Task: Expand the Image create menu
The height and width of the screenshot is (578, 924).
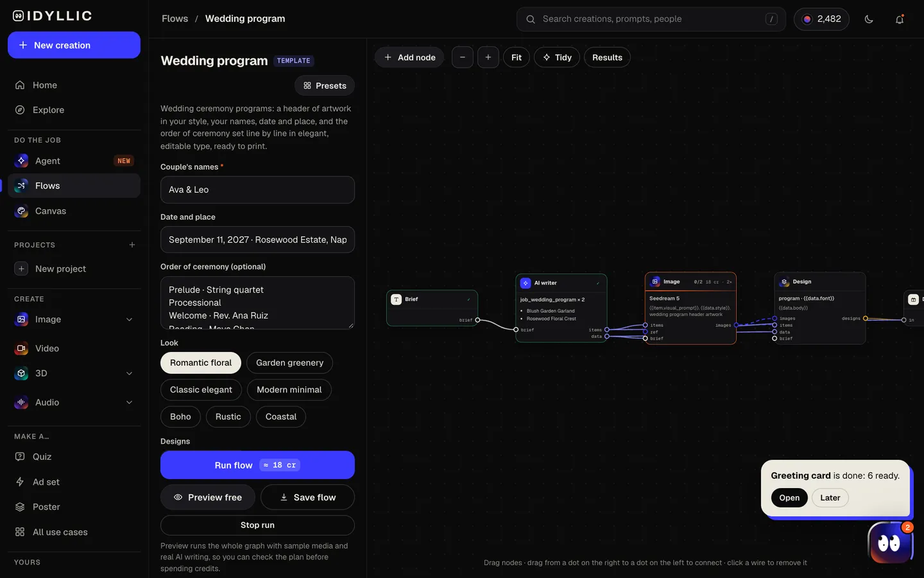Action: (129, 319)
